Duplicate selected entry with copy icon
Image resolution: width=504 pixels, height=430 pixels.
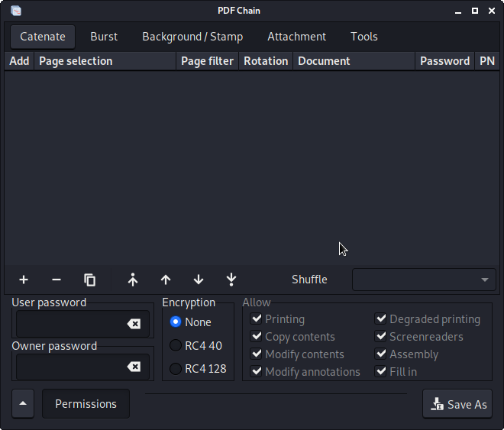(89, 280)
